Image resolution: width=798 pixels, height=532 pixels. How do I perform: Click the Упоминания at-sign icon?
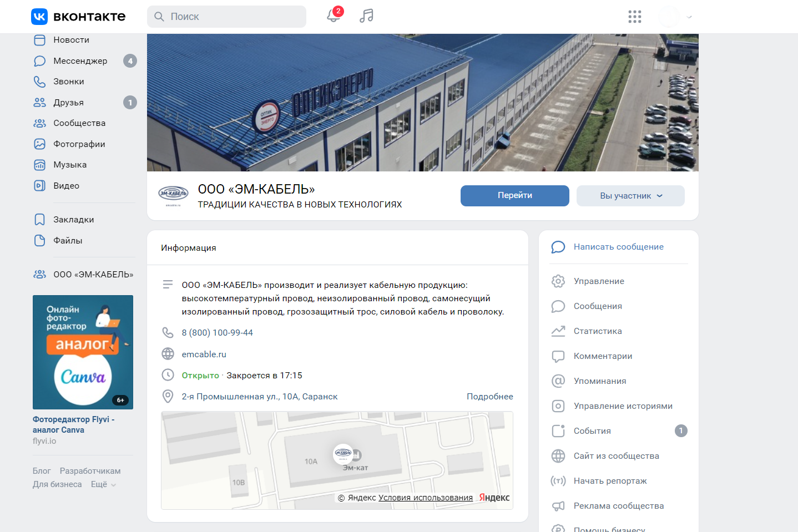tap(558, 381)
